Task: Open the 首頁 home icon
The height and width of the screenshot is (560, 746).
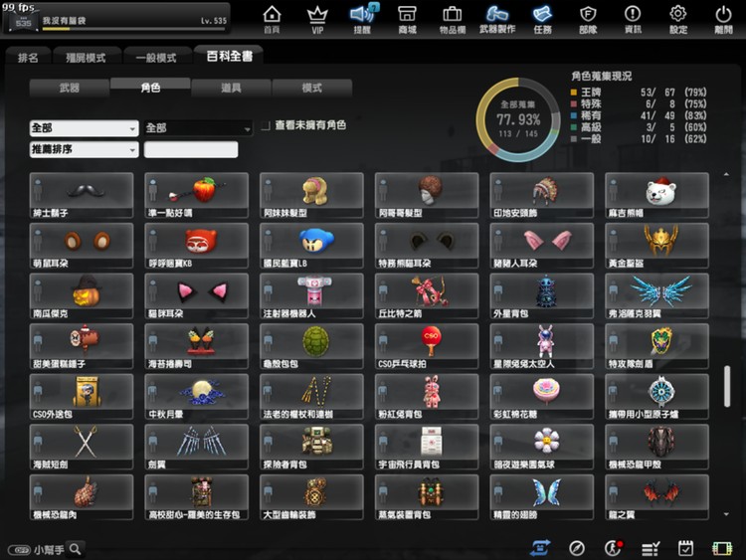Action: coord(272,19)
